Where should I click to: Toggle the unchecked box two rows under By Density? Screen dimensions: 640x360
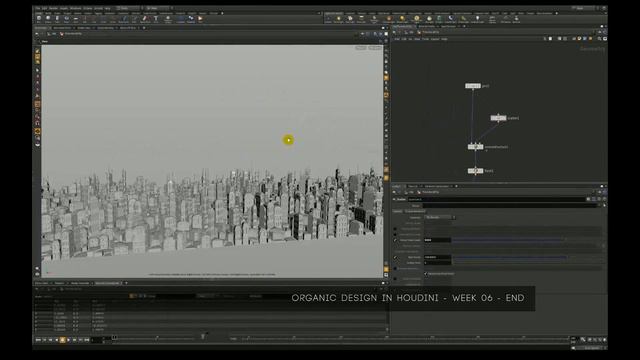pos(395,229)
